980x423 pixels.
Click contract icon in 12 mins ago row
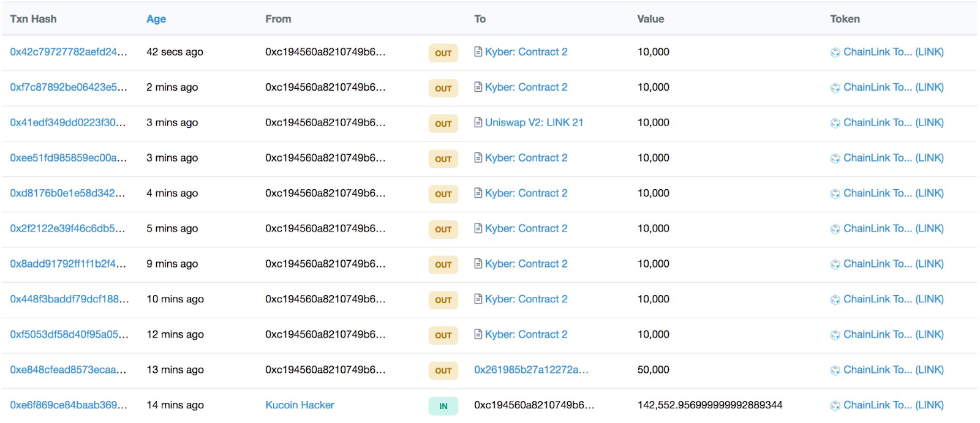[478, 334]
